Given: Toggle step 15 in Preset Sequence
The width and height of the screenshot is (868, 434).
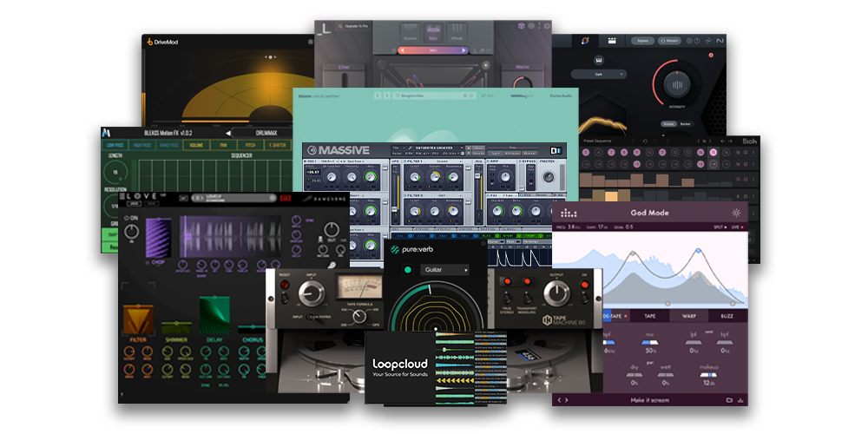Looking at the screenshot, I should click(713, 152).
